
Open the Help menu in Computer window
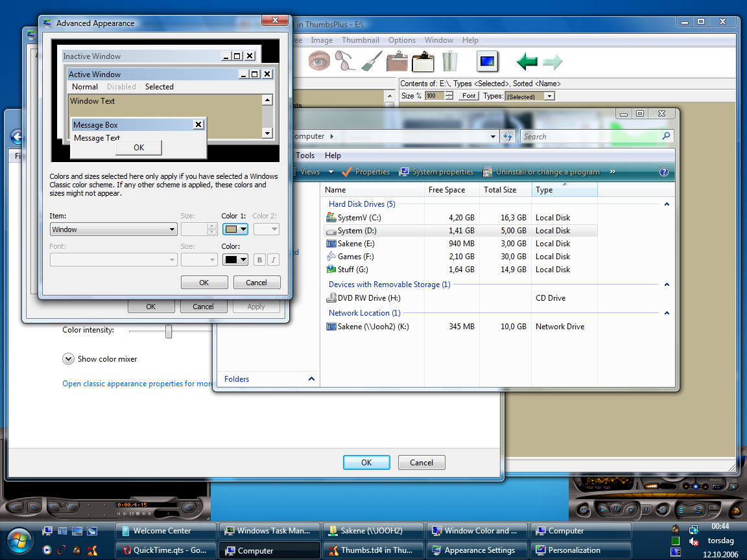(333, 156)
